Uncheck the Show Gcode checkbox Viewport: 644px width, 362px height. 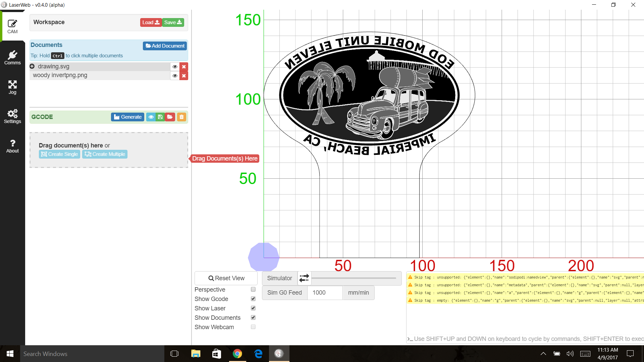pyautogui.click(x=253, y=299)
